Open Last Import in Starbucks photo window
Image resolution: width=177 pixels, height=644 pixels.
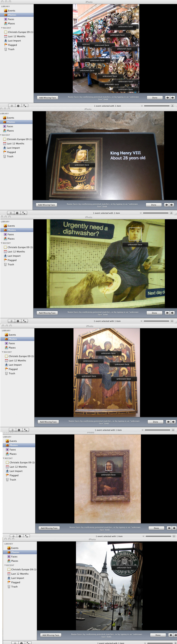coord(18,578)
